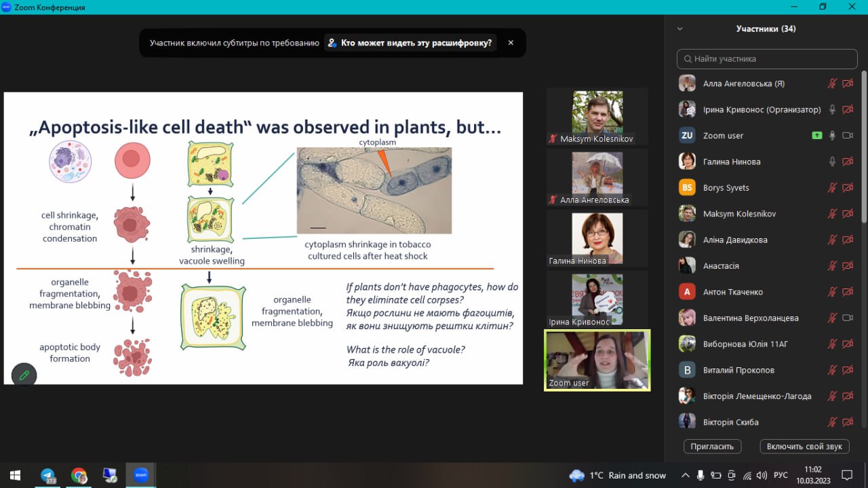Click the microphone icon beside Галина Нинова
Image resolution: width=868 pixels, height=488 pixels.
point(832,162)
